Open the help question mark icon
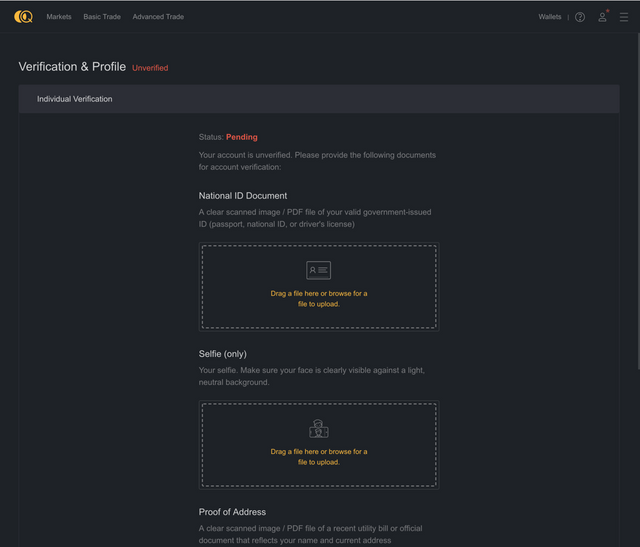Viewport: 640px width, 547px height. pyautogui.click(x=580, y=17)
